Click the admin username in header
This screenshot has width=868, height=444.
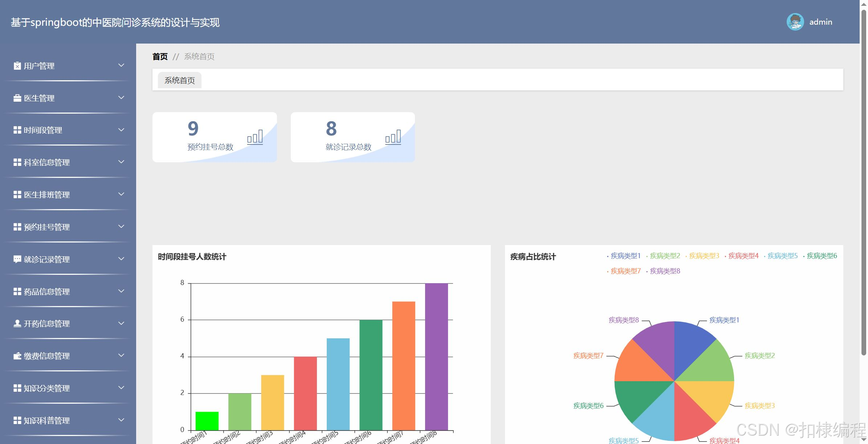(x=820, y=22)
